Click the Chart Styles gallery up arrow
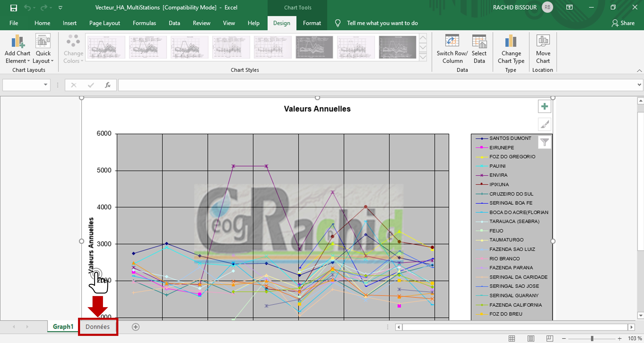The width and height of the screenshot is (644, 343). tap(423, 38)
